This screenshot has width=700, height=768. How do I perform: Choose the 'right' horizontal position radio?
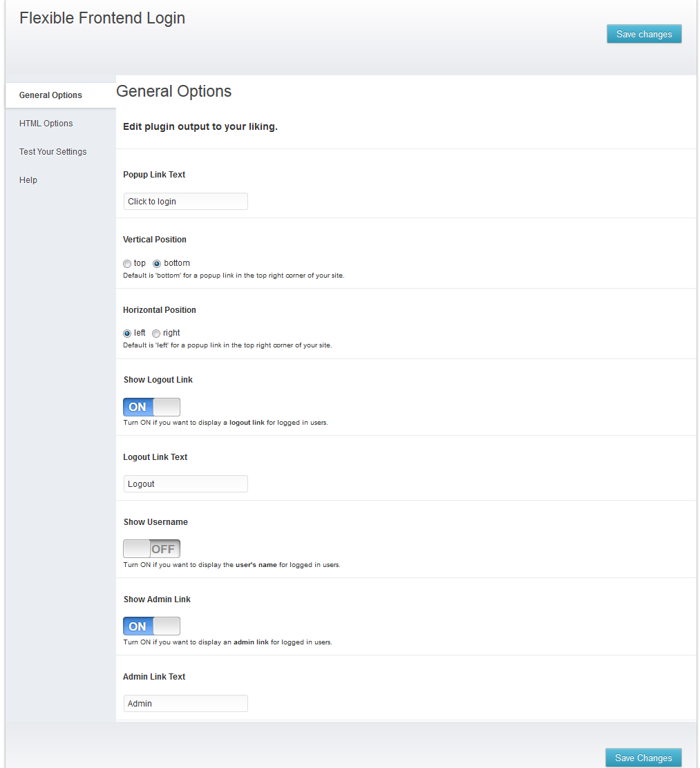pos(156,333)
